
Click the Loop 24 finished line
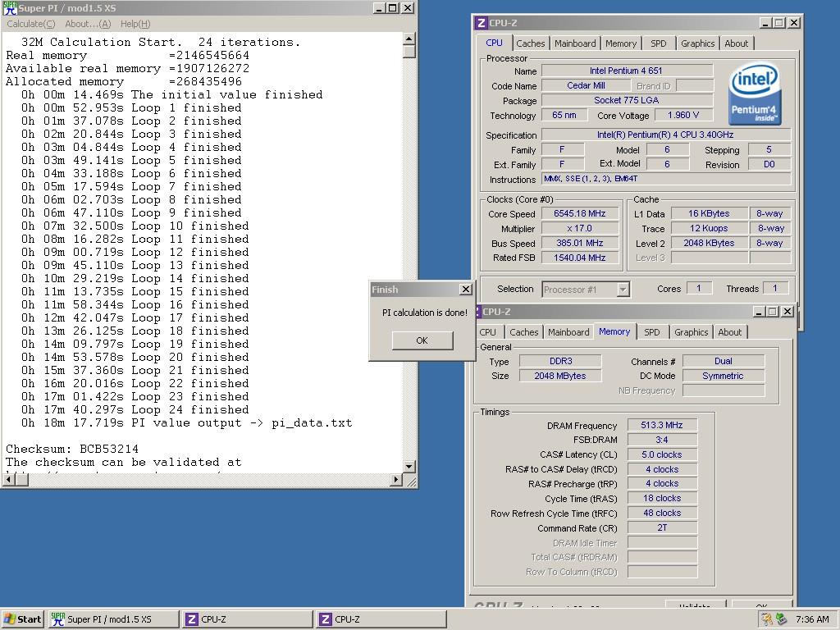pyautogui.click(x=135, y=410)
